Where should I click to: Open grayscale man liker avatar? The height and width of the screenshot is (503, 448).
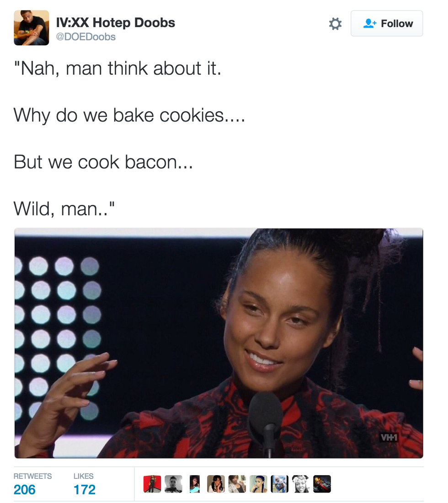(x=173, y=484)
